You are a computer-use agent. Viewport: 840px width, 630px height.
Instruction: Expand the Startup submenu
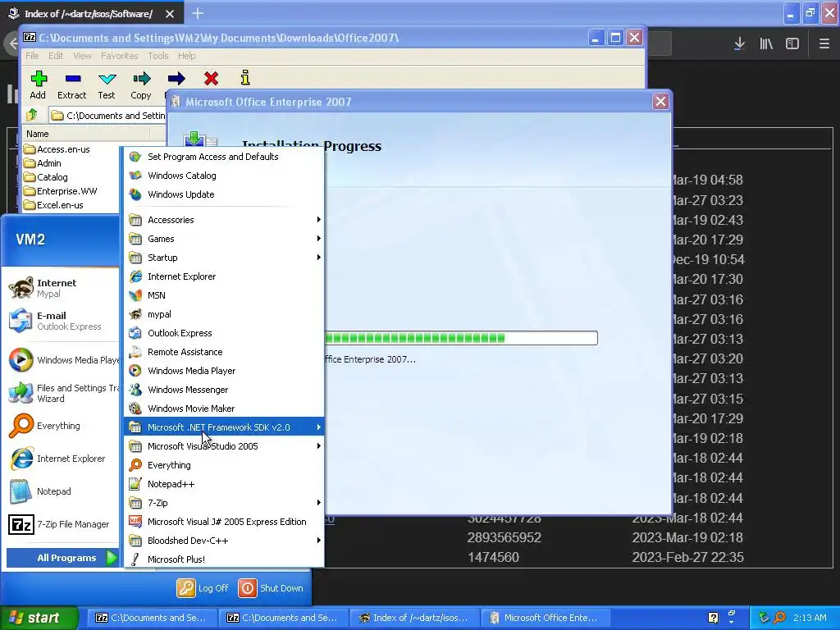[x=224, y=257]
